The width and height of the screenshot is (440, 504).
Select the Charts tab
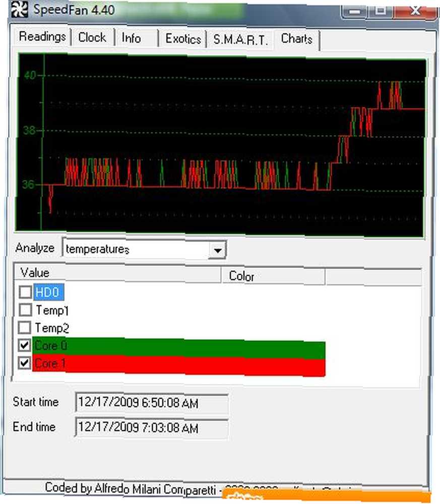(x=297, y=39)
